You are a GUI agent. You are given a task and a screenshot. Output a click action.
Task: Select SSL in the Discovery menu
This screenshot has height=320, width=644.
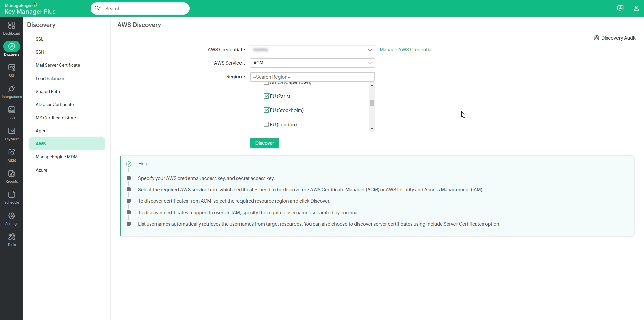click(40, 39)
